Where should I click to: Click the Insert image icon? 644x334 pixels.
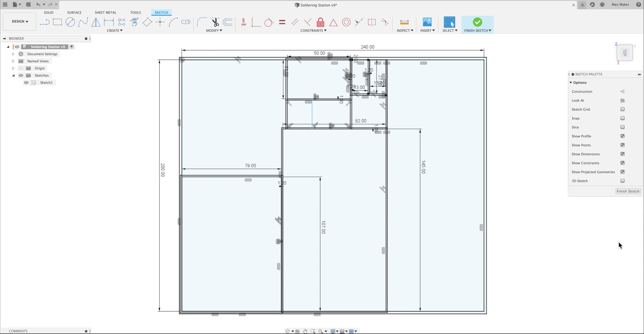427,22
